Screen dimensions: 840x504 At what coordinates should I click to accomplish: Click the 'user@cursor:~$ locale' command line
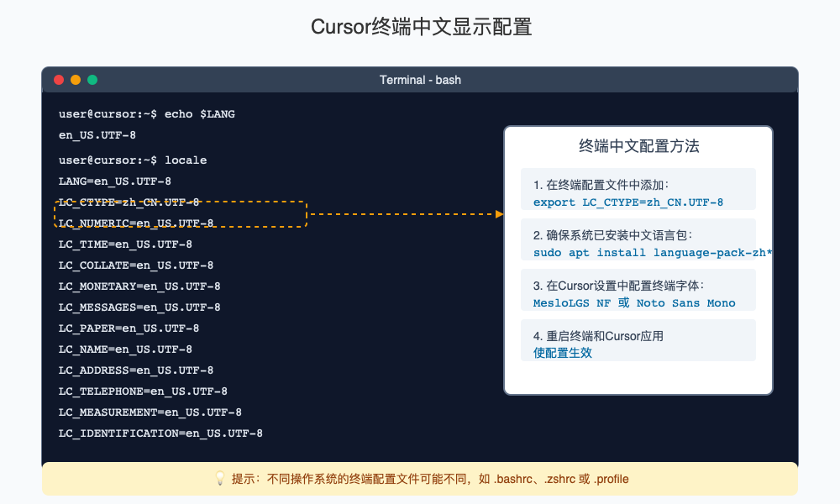click(133, 160)
